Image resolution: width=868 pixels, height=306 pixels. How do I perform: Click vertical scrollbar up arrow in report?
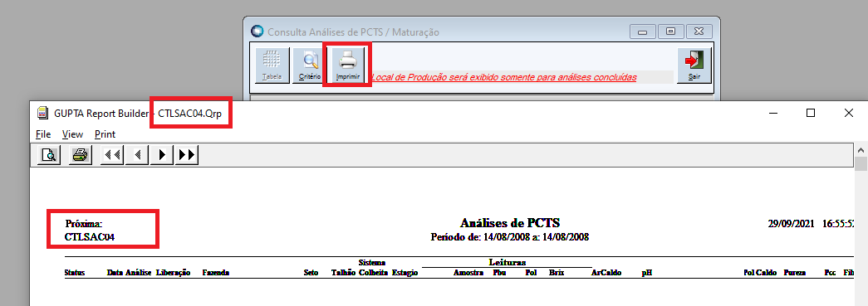[861, 149]
